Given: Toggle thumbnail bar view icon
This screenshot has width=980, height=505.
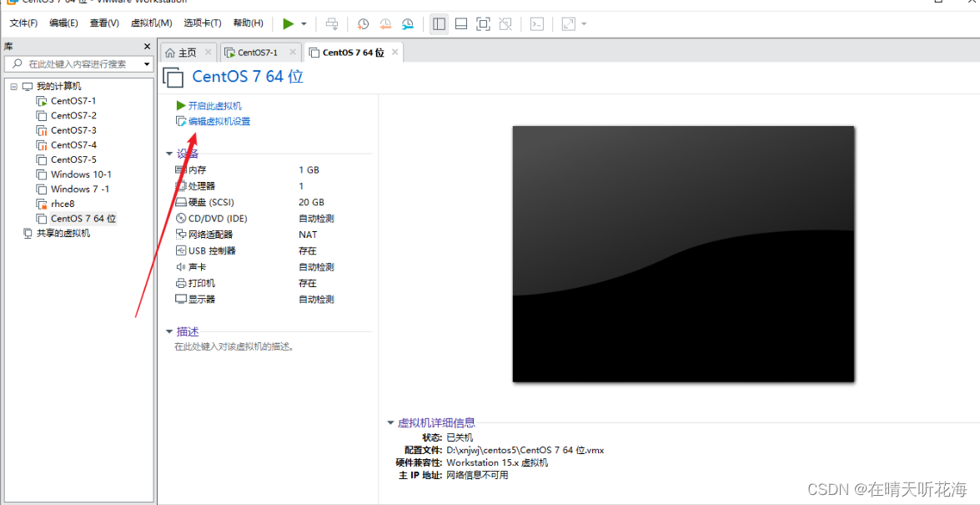Looking at the screenshot, I should click(x=461, y=23).
